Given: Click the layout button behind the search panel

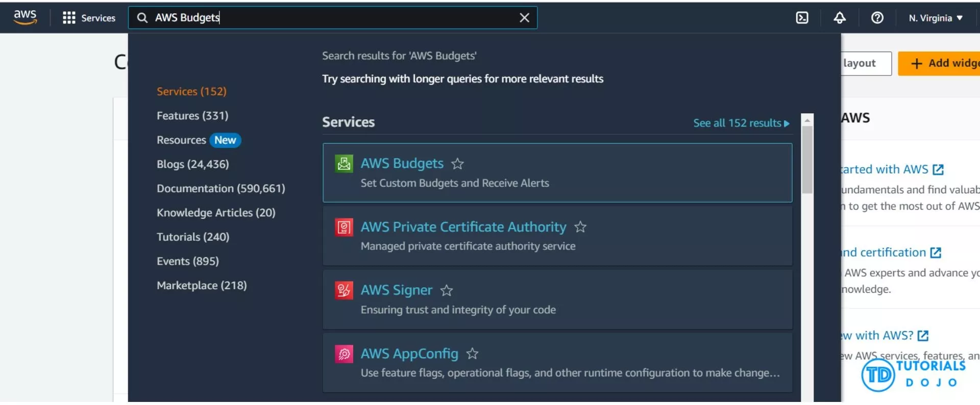Looking at the screenshot, I should [866, 63].
